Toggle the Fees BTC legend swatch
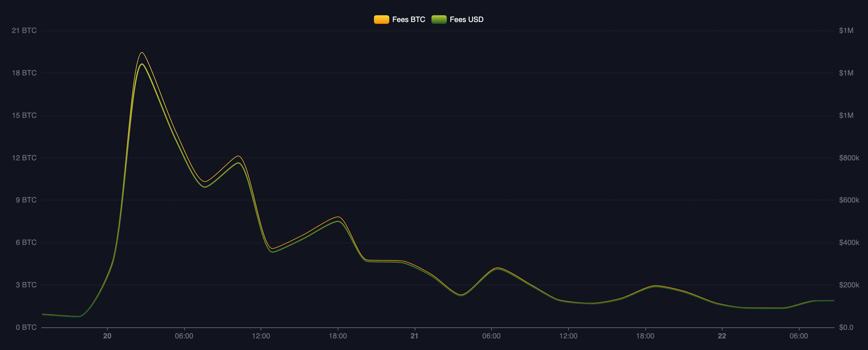 point(381,20)
